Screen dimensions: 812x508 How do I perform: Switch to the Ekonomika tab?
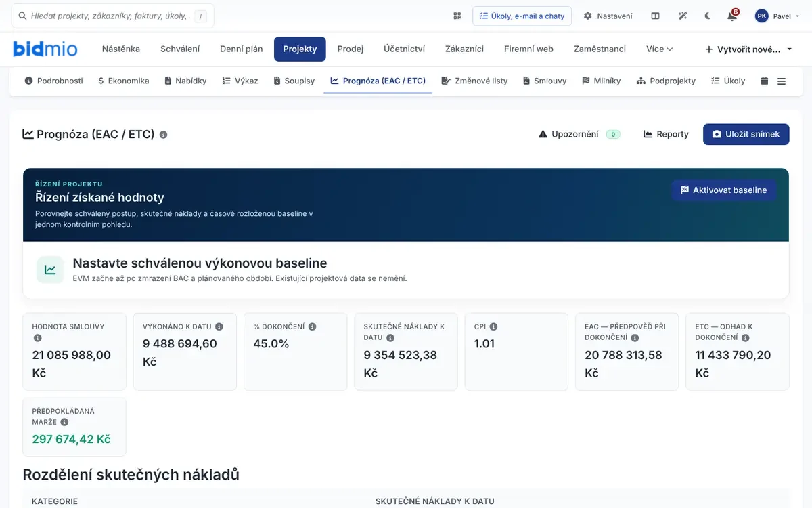123,81
